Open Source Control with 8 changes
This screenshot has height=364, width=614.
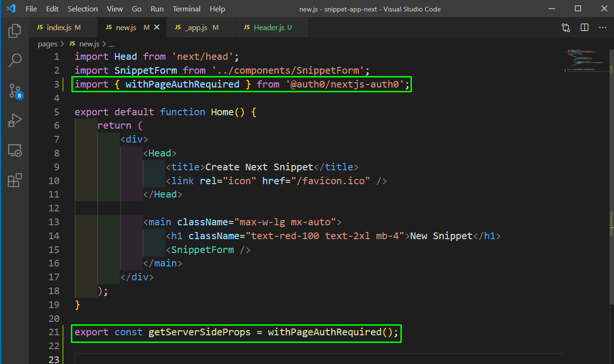click(15, 91)
